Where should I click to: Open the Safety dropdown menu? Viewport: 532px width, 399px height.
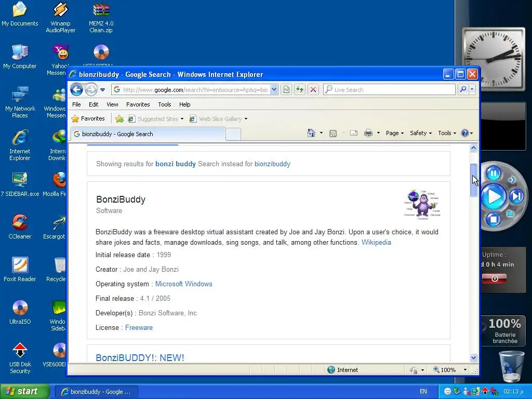tap(421, 133)
